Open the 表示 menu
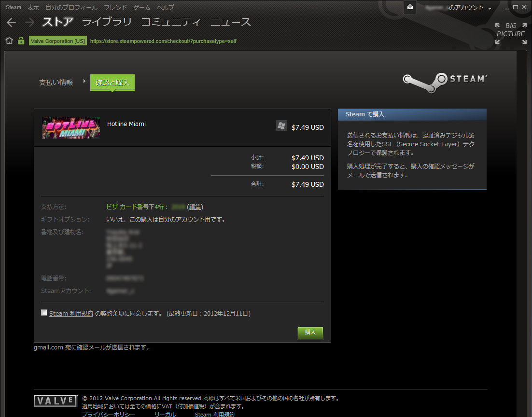This screenshot has height=417, width=532. coord(33,7)
